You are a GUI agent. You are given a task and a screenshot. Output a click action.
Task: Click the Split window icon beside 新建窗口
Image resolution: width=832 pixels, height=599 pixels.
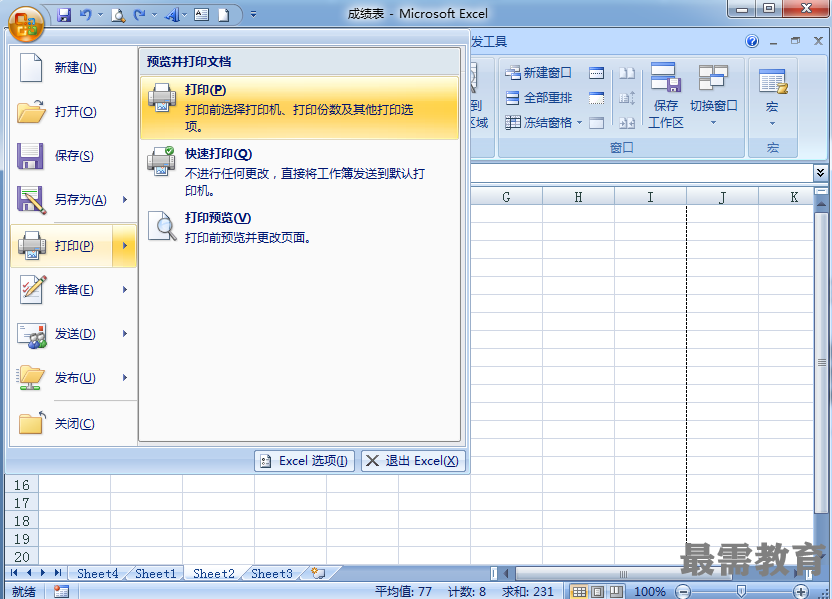click(x=596, y=73)
